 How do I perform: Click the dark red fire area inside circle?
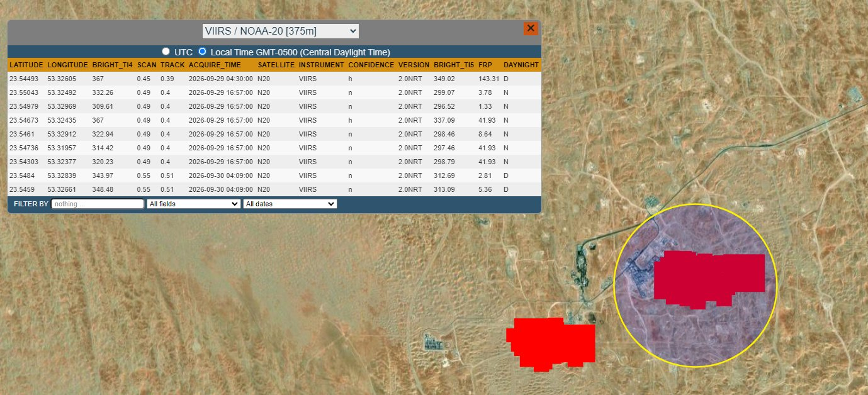(708, 279)
